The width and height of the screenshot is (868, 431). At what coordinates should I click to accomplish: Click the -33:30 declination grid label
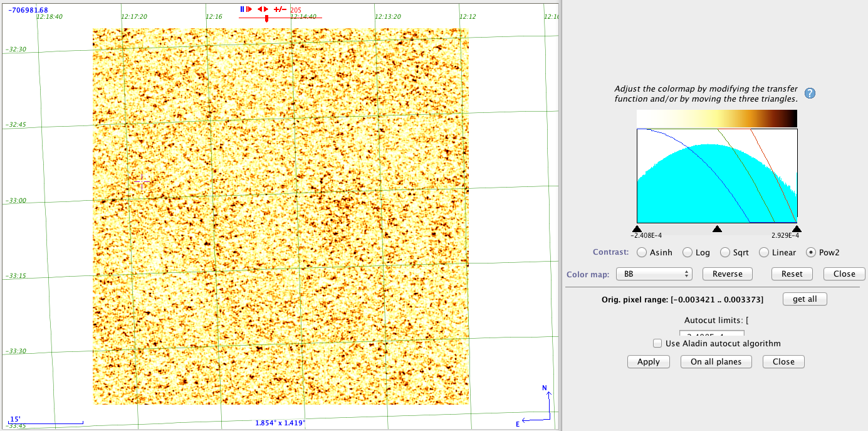tap(15, 351)
